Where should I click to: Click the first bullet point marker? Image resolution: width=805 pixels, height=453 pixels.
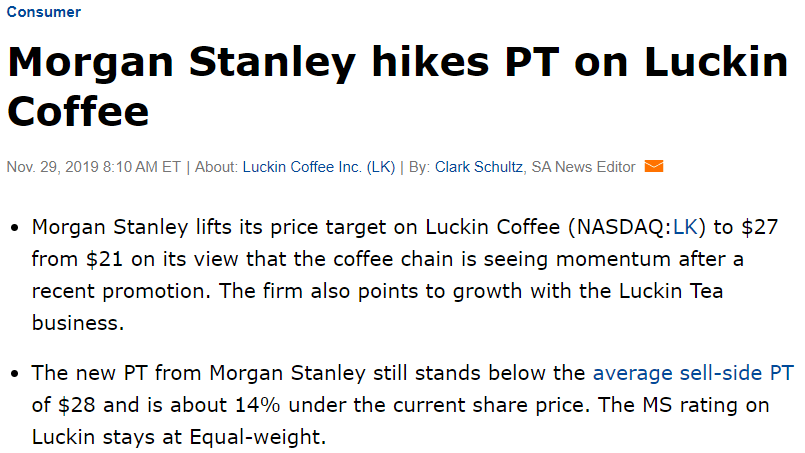pos(15,229)
